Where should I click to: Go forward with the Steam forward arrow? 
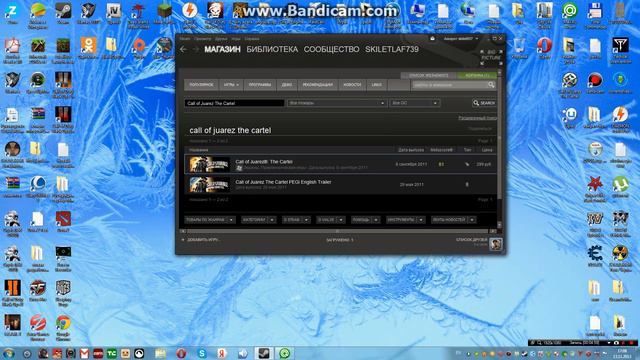pyautogui.click(x=196, y=49)
